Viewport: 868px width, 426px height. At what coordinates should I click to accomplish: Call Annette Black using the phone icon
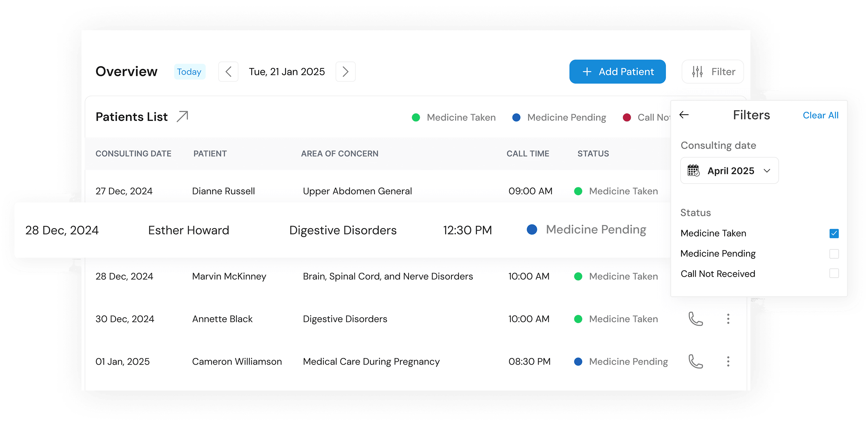696,319
